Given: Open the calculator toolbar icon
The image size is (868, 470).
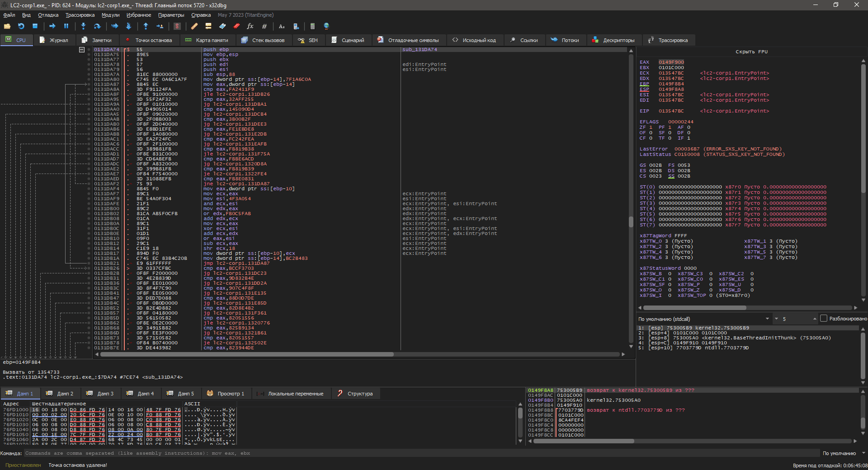Looking at the screenshot, I should click(x=312, y=26).
